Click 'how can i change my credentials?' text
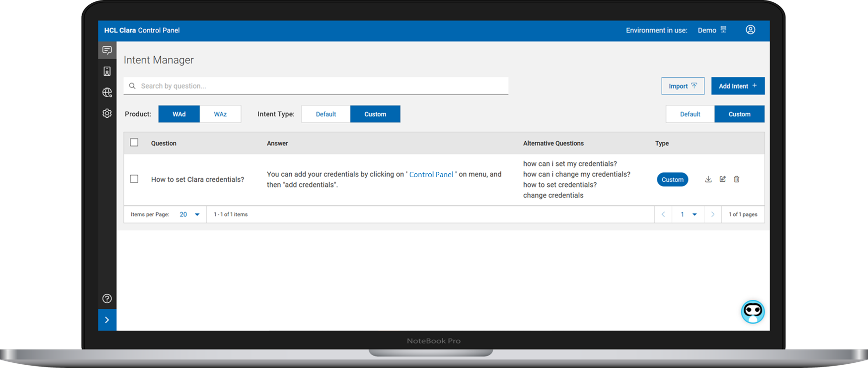The image size is (868, 368). point(577,174)
